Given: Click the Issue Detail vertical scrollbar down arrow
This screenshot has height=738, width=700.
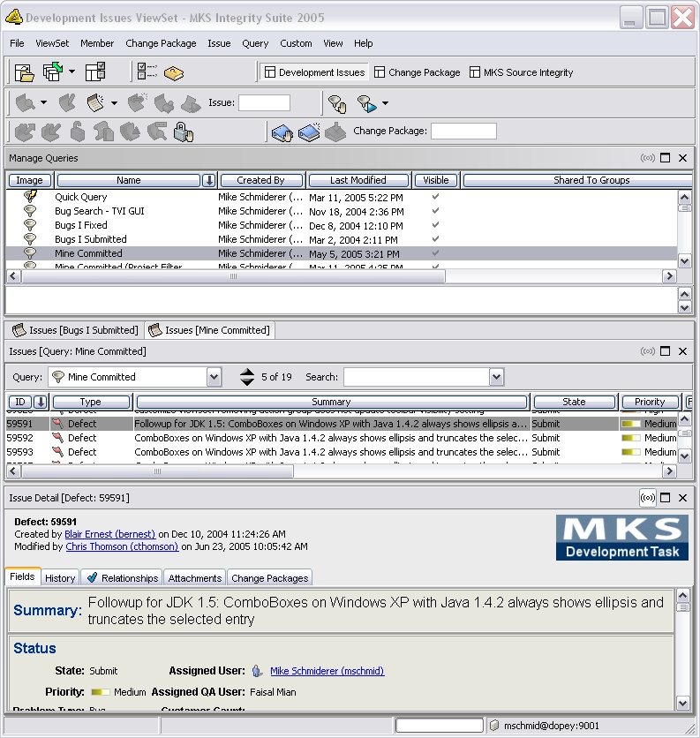Looking at the screenshot, I should point(683,704).
